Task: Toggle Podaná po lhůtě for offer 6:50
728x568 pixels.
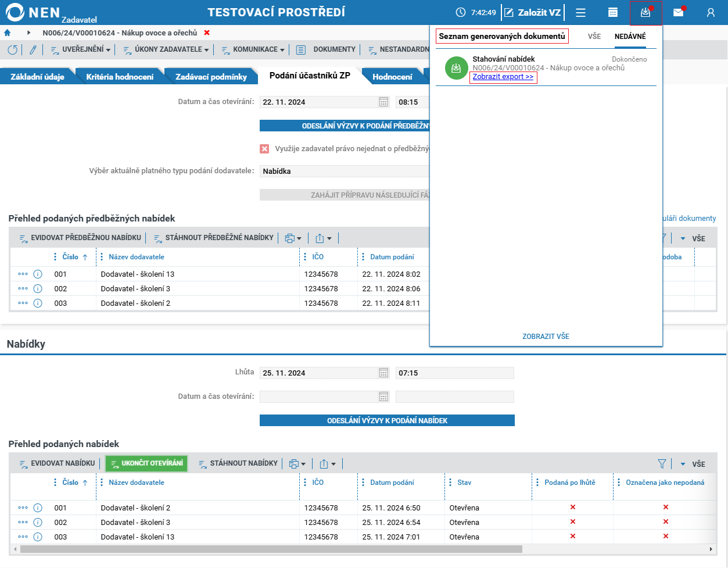Action: click(572, 508)
